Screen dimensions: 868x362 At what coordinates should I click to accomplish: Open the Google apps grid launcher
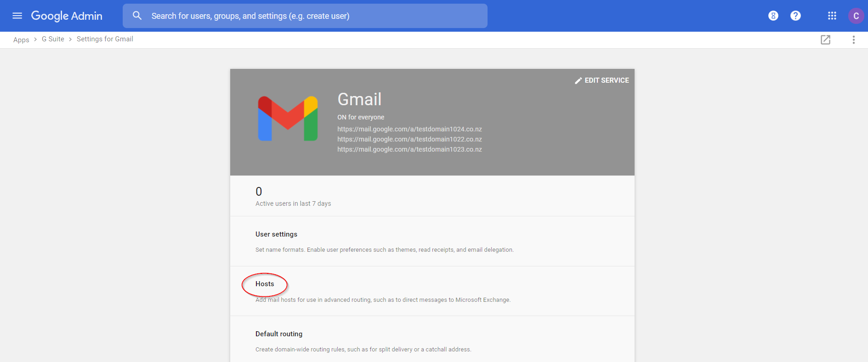click(x=832, y=16)
